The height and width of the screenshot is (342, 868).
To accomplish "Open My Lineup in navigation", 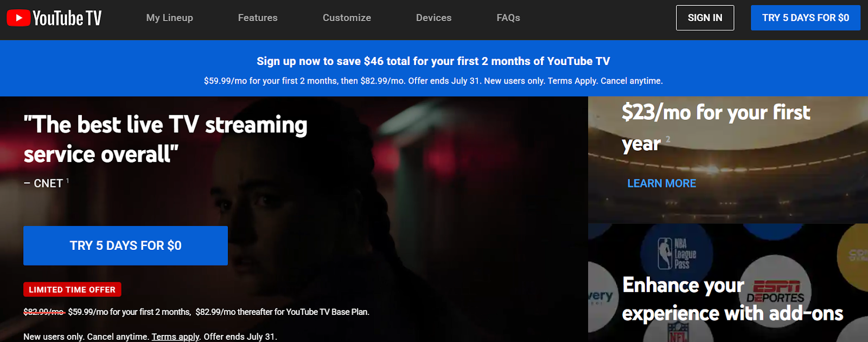I will tap(169, 18).
